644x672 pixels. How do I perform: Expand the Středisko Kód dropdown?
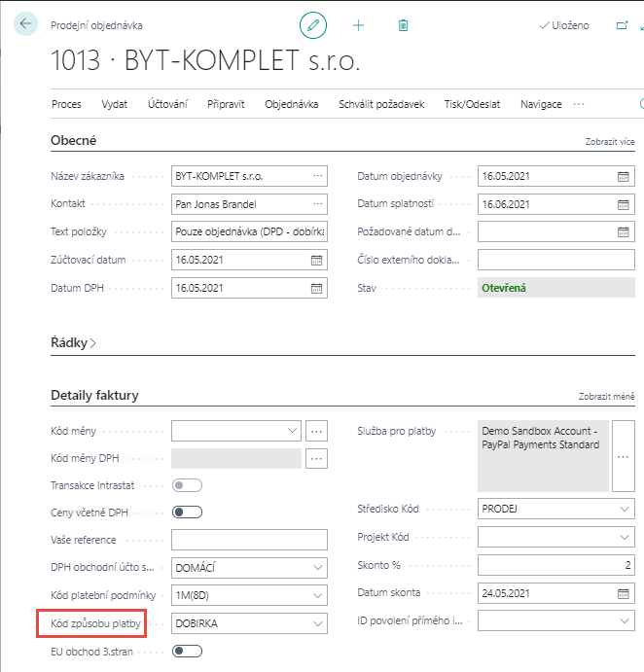tap(624, 509)
